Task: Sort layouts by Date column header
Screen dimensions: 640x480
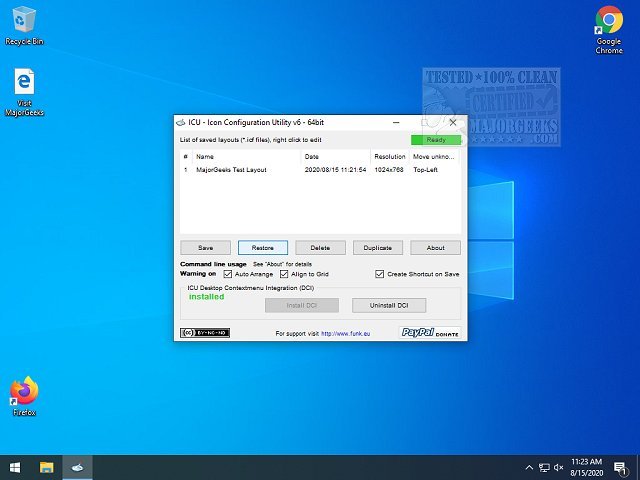Action: coord(335,156)
